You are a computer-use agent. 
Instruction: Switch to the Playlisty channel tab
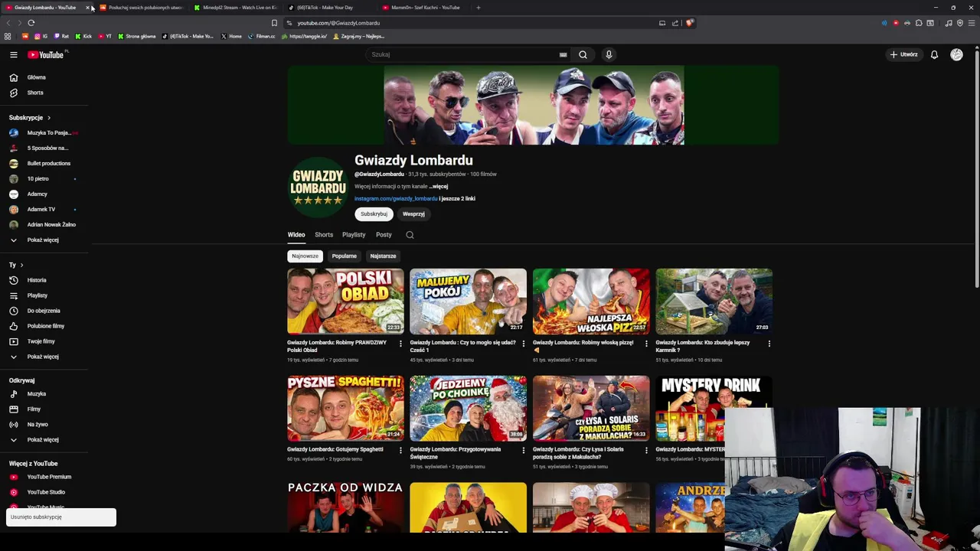(354, 235)
